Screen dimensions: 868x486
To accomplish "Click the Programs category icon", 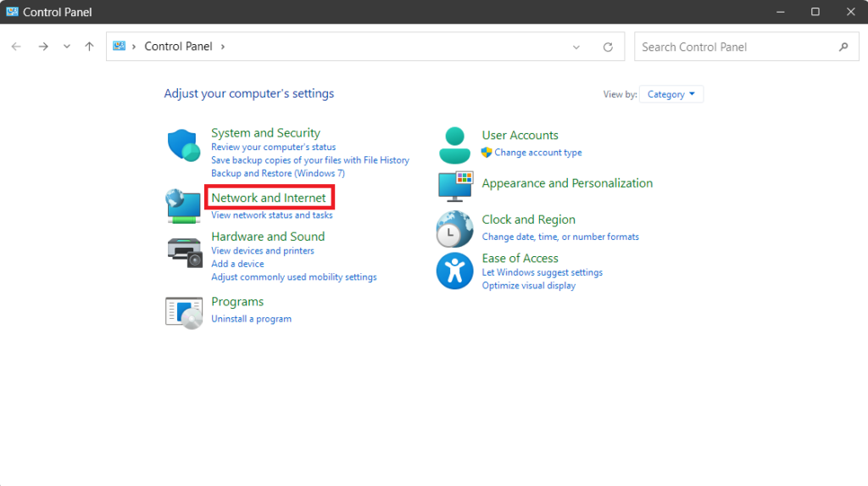I will point(184,312).
